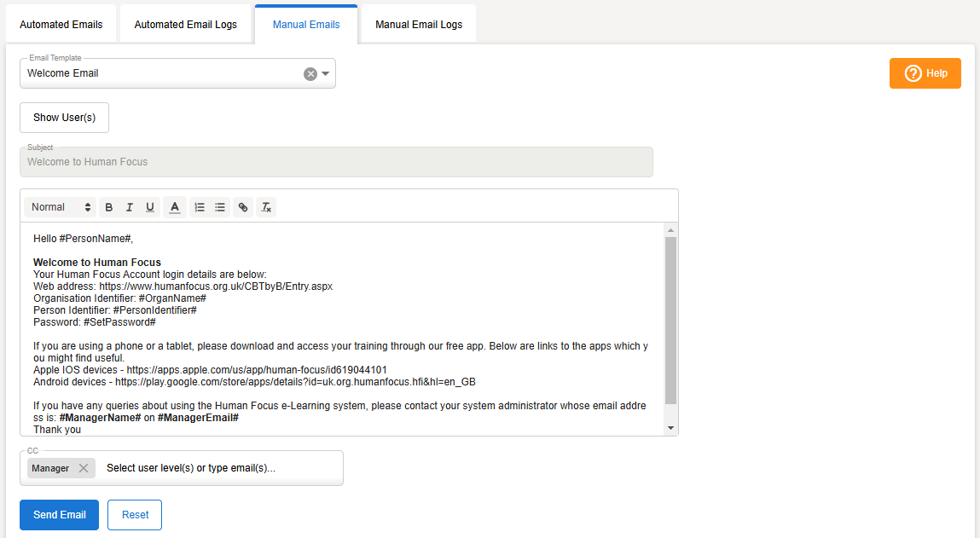Open the orange Help button
The height and width of the screenshot is (538, 980).
(x=925, y=73)
